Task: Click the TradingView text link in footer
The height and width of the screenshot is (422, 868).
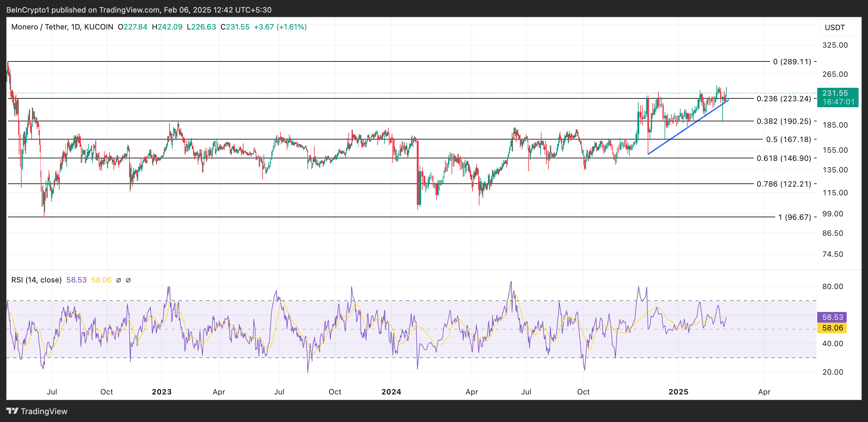Action: [x=44, y=411]
